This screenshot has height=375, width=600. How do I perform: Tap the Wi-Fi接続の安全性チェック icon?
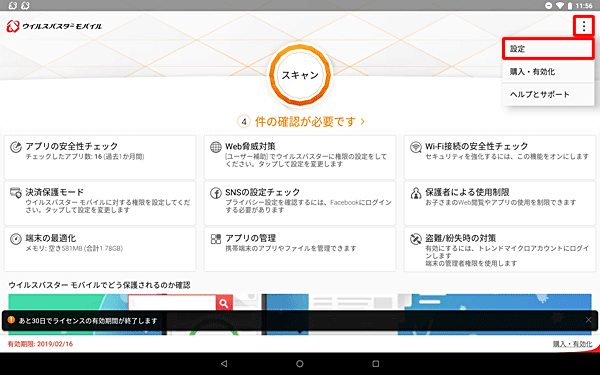[x=416, y=147]
